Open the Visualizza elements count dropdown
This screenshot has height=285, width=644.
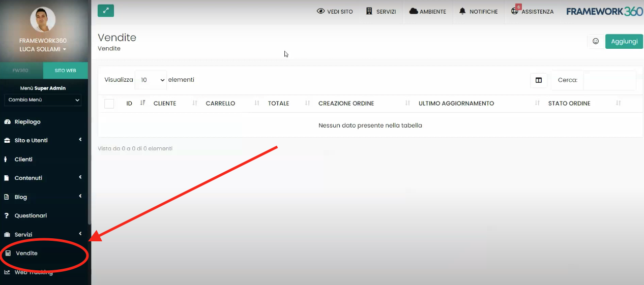click(151, 80)
